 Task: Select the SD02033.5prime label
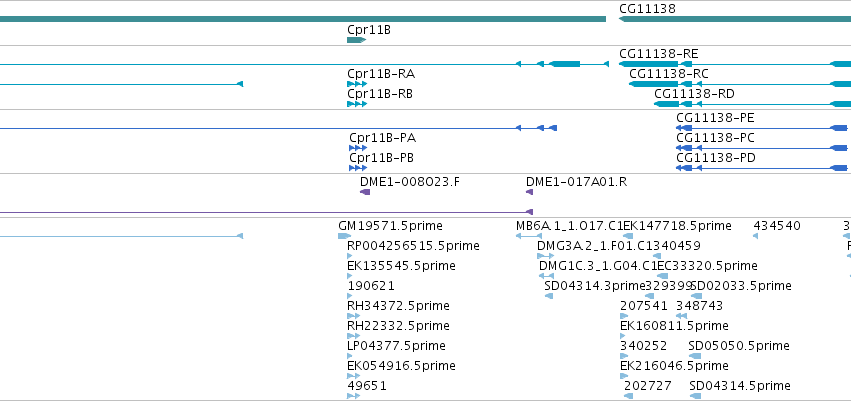(741, 286)
